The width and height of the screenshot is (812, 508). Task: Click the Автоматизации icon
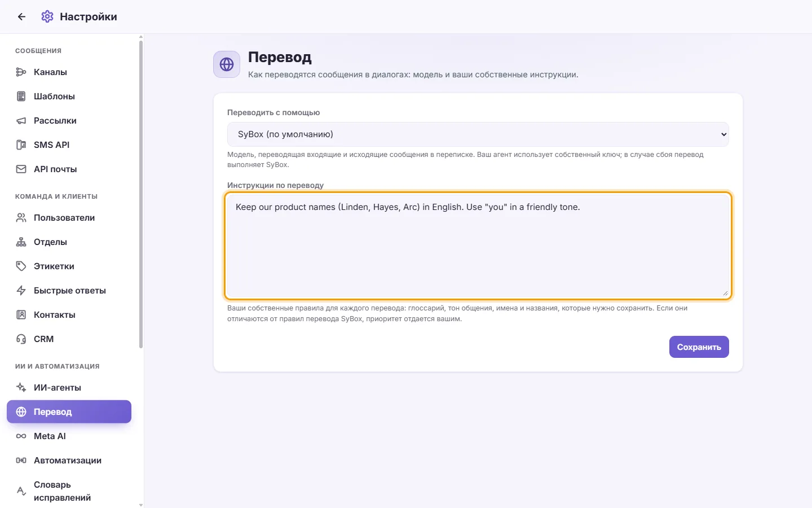click(21, 461)
